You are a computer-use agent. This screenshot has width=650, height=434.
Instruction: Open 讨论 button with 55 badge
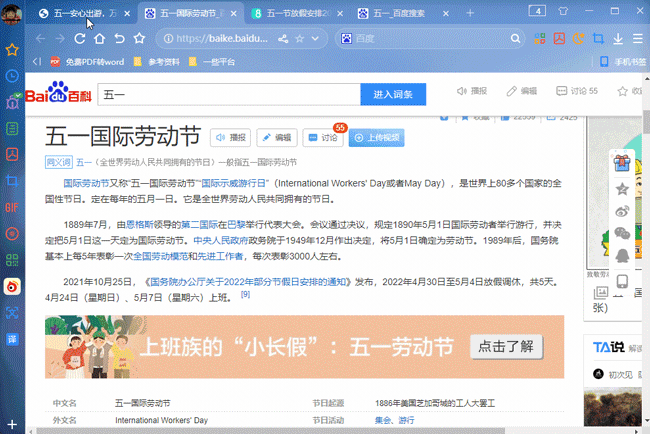[323, 138]
